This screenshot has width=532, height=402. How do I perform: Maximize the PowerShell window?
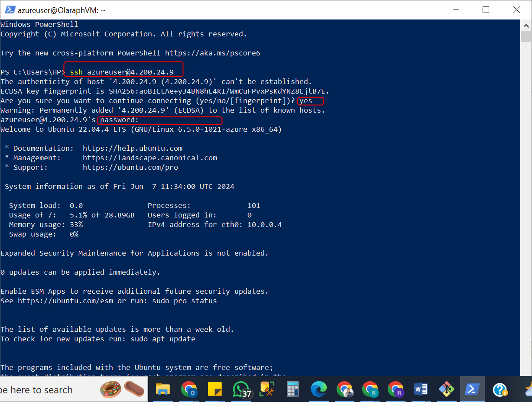(x=486, y=10)
